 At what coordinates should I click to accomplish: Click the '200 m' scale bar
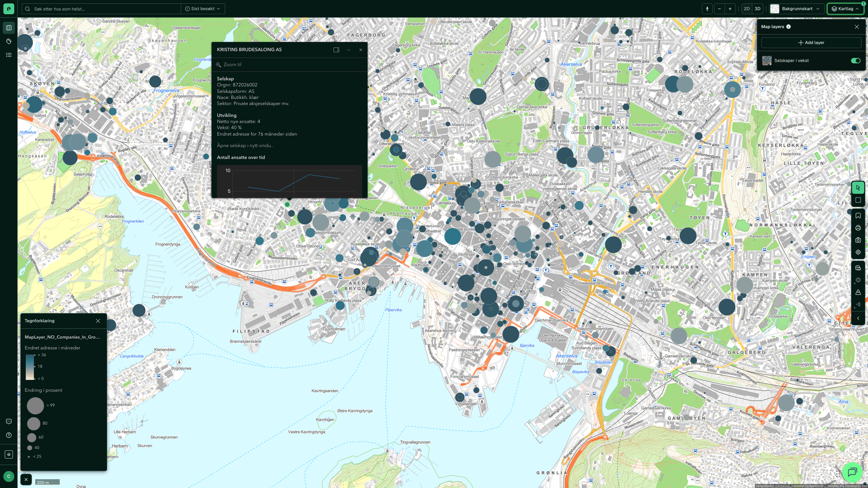click(47, 482)
